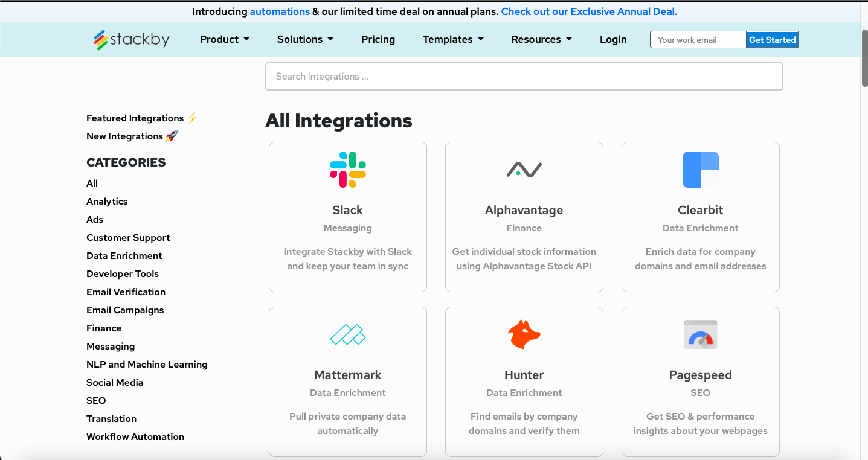
Task: Filter by Social Media category
Action: (x=115, y=383)
